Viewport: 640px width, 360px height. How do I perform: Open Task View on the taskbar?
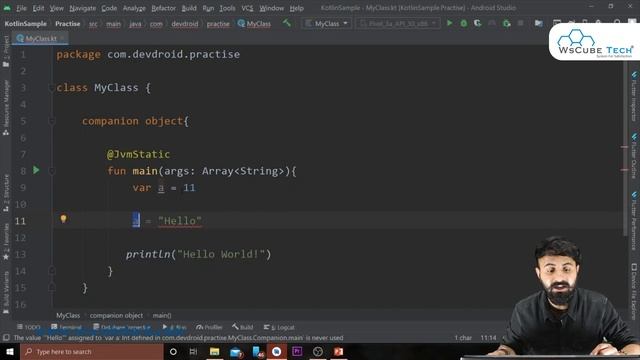(193, 351)
